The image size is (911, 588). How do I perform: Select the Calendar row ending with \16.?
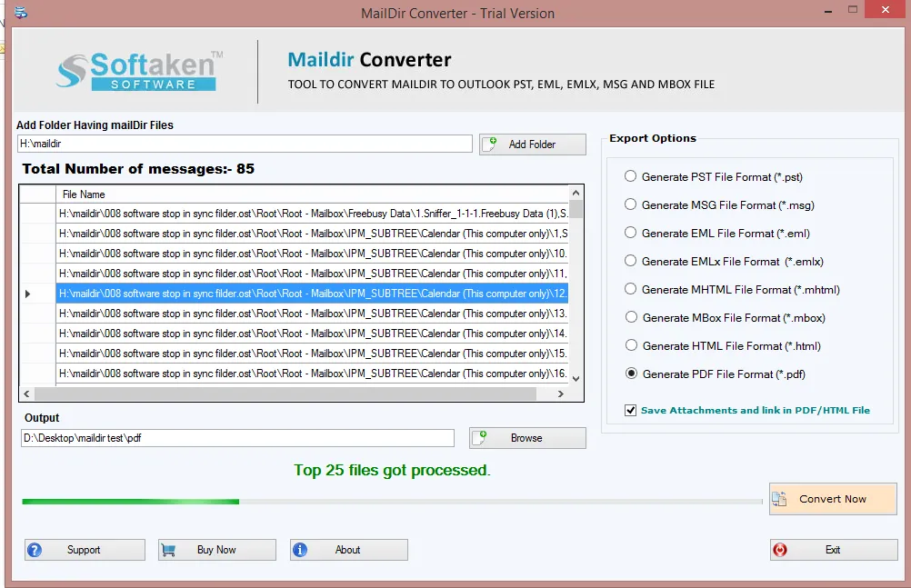tap(312, 373)
